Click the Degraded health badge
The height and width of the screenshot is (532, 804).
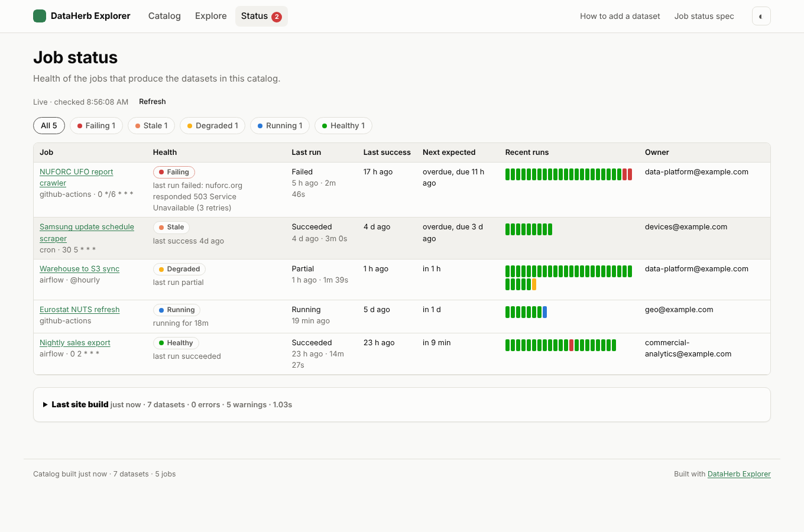(179, 269)
